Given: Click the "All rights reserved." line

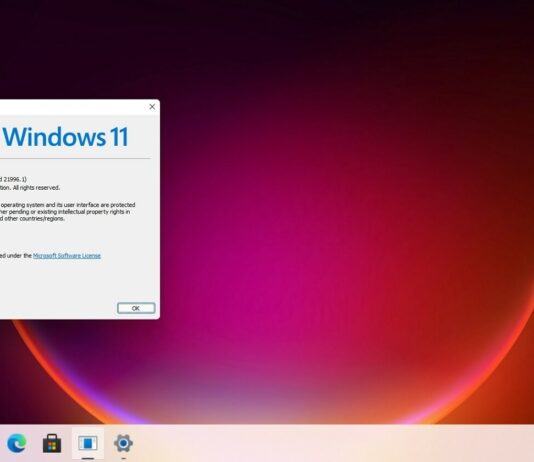Looking at the screenshot, I should 30,188.
